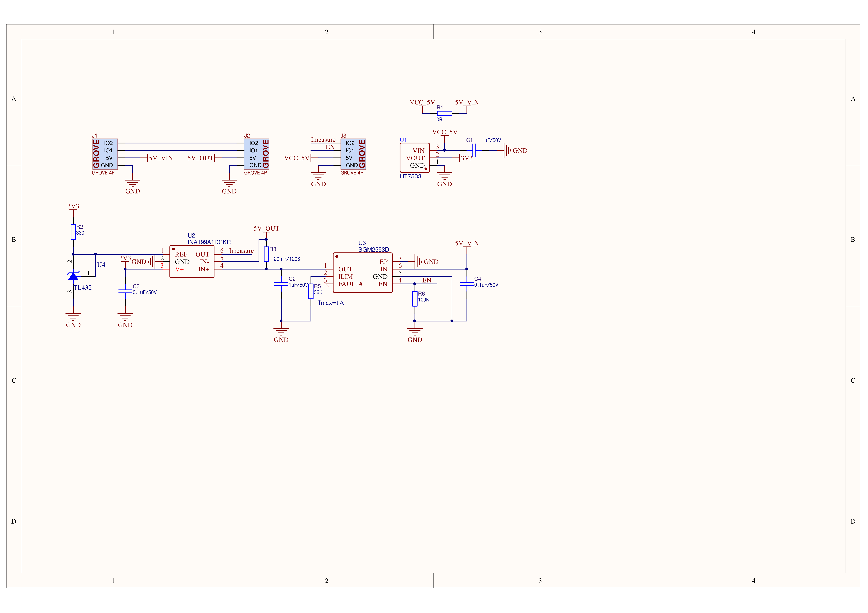The width and height of the screenshot is (868, 613).
Task: Click the '5V_VIN' power label beside R1
Action: pyautogui.click(x=467, y=102)
